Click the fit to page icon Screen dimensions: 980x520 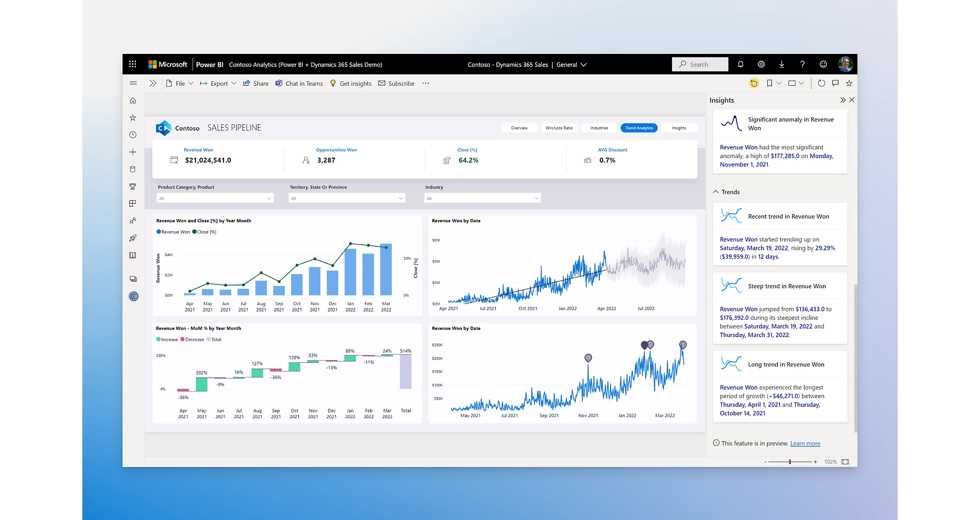pyautogui.click(x=845, y=462)
